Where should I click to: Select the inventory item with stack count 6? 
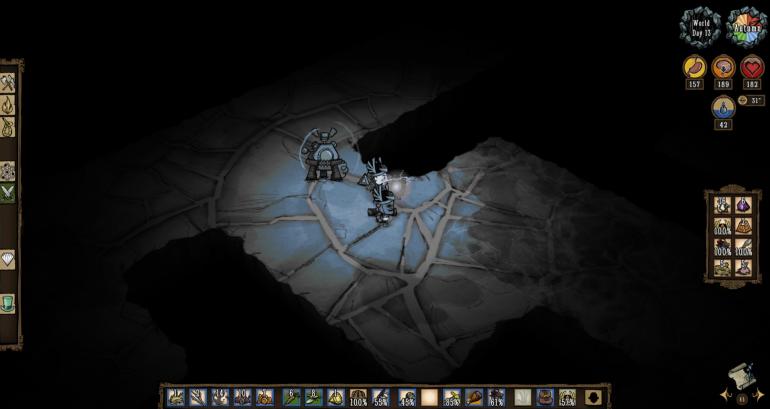(291, 397)
